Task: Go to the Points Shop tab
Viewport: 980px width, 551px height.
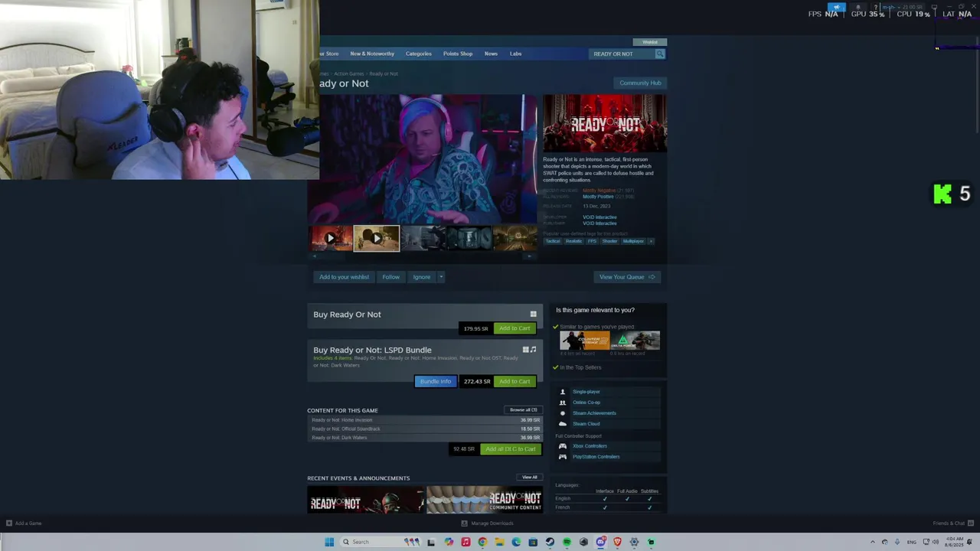Action: [458, 54]
